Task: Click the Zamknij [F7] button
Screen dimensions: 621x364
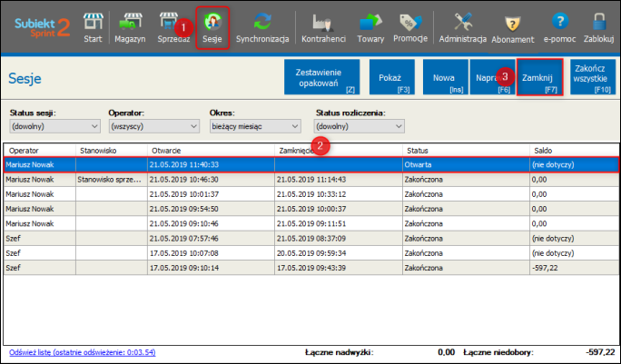Action: click(x=539, y=83)
